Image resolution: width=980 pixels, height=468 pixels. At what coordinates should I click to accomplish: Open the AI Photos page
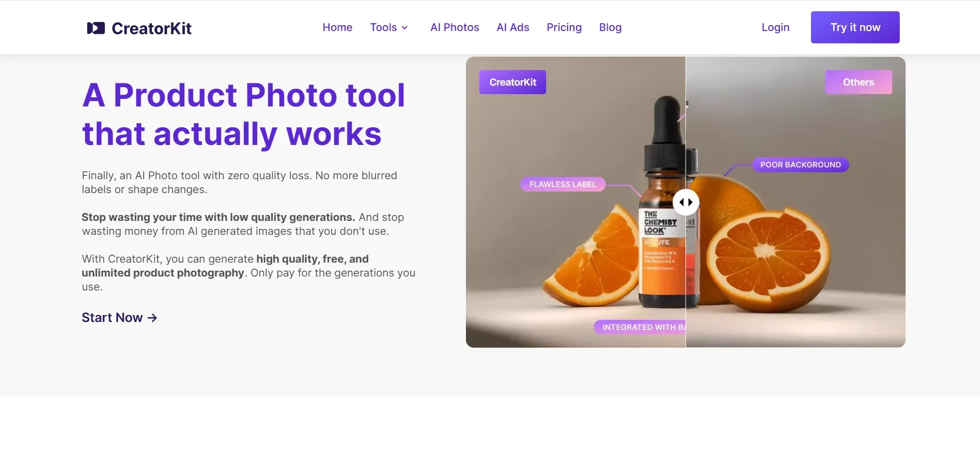click(455, 27)
